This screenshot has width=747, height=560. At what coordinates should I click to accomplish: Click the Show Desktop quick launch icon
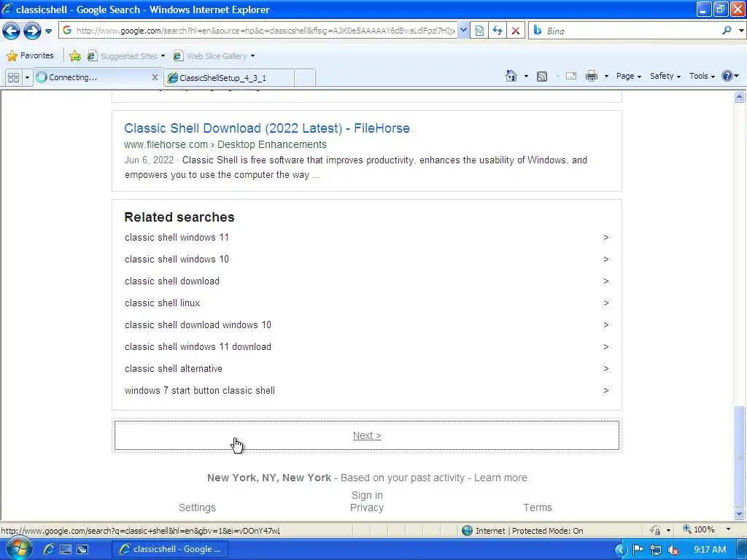(x=65, y=549)
